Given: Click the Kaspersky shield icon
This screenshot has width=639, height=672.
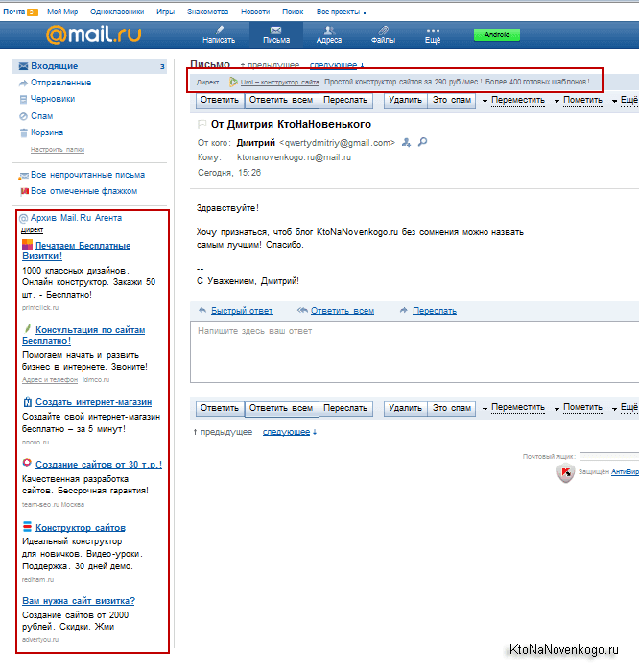Looking at the screenshot, I should click(565, 472).
